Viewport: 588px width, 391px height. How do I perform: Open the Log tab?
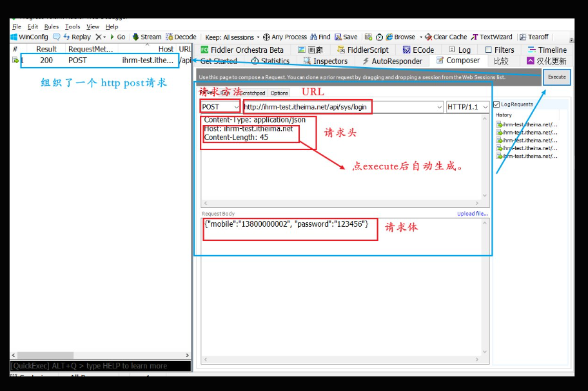[460, 50]
